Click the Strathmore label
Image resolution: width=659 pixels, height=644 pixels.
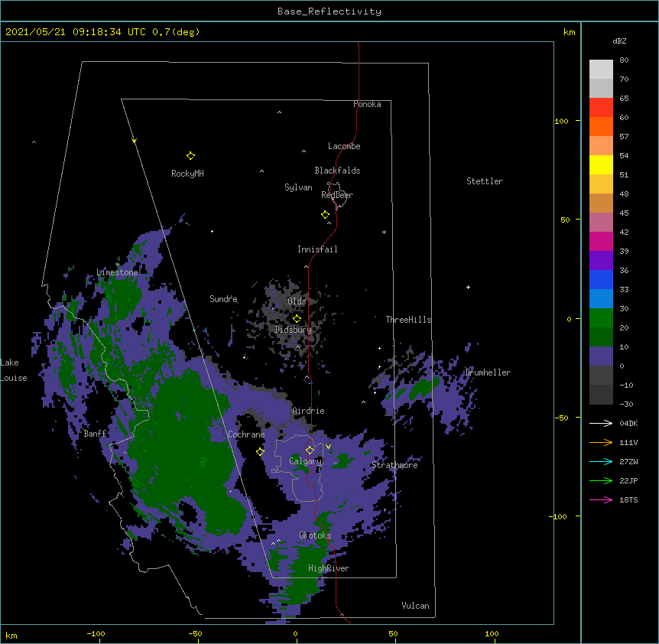click(x=394, y=465)
